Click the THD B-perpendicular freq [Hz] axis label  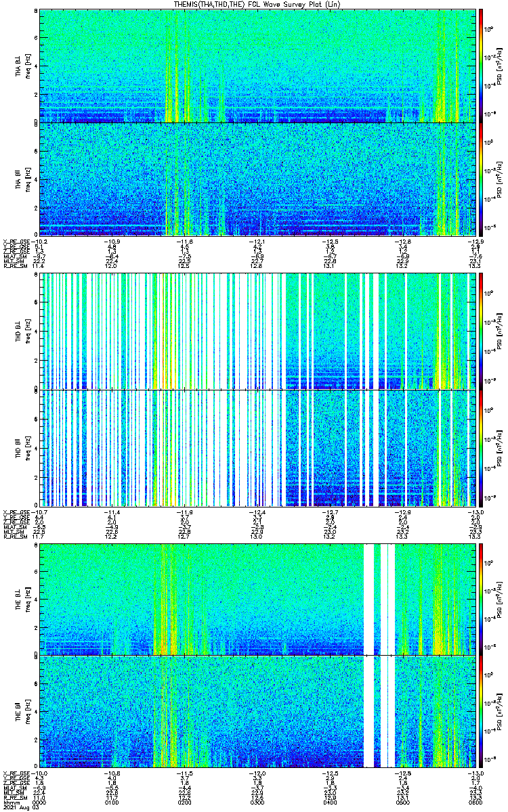coord(27,331)
